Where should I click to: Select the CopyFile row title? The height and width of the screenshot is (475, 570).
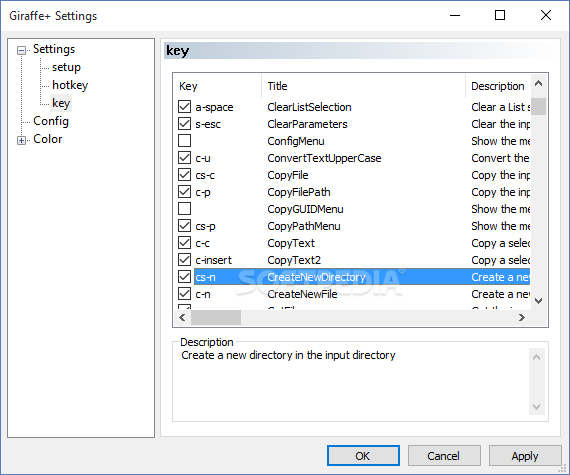pyautogui.click(x=288, y=175)
